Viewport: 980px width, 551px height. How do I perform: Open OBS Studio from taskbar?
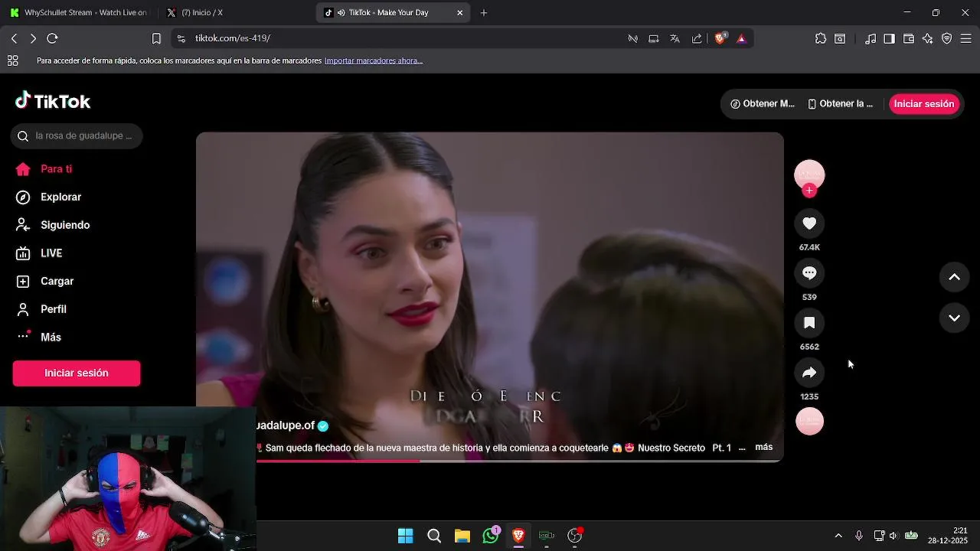(x=575, y=536)
